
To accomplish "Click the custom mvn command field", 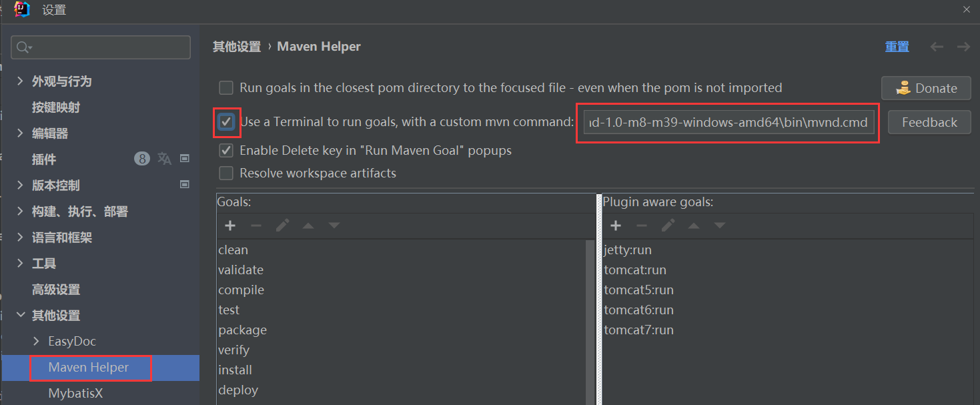I will (x=728, y=122).
